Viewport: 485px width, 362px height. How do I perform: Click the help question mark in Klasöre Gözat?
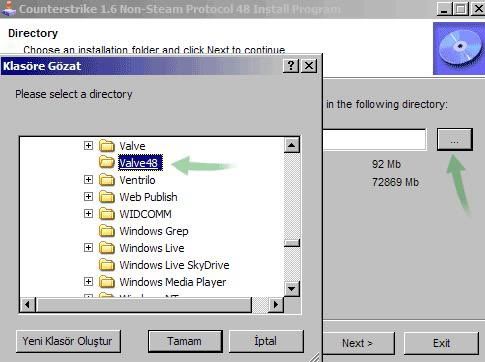291,66
